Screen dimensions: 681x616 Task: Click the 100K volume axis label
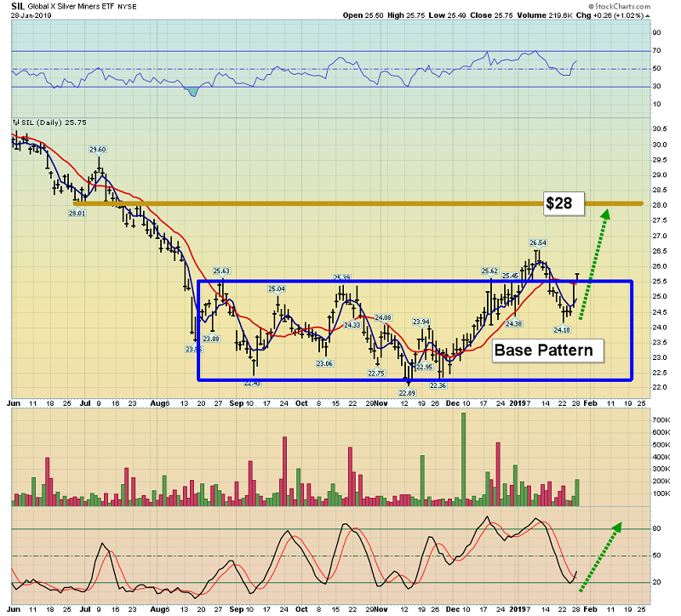tap(661, 493)
